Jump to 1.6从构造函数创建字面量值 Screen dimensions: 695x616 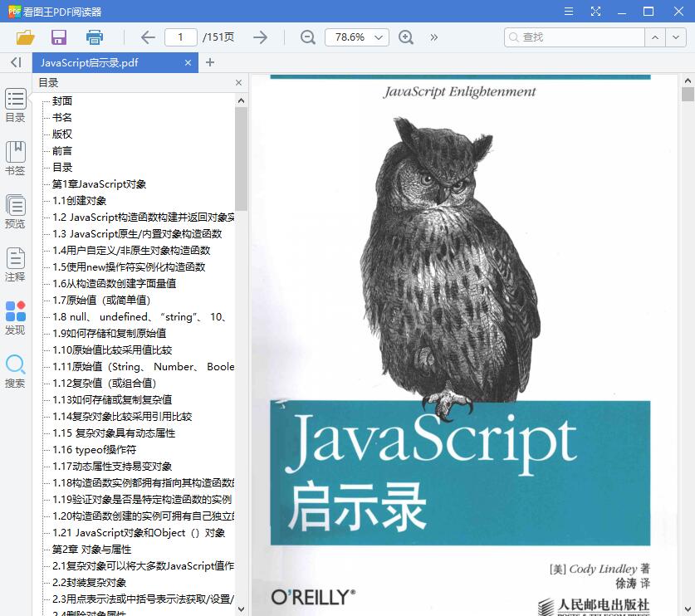click(114, 284)
